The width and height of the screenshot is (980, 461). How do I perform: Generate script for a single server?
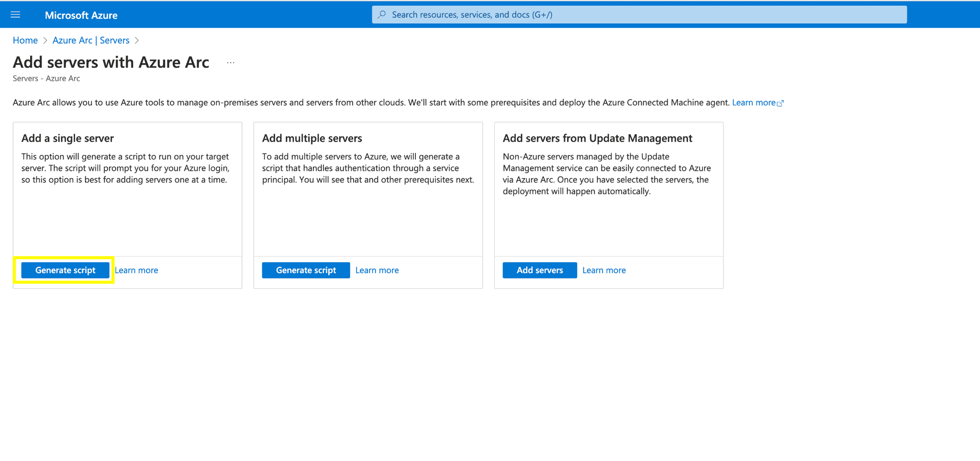[66, 270]
